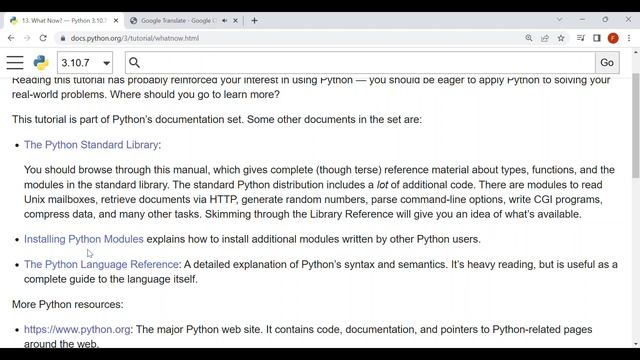Click the scrollbar up arrow

point(636,53)
